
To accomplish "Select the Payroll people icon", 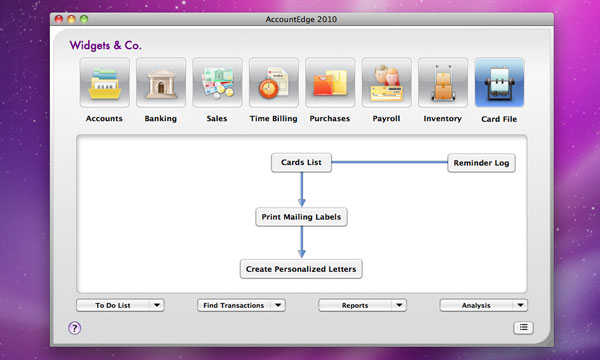I will coord(386,83).
